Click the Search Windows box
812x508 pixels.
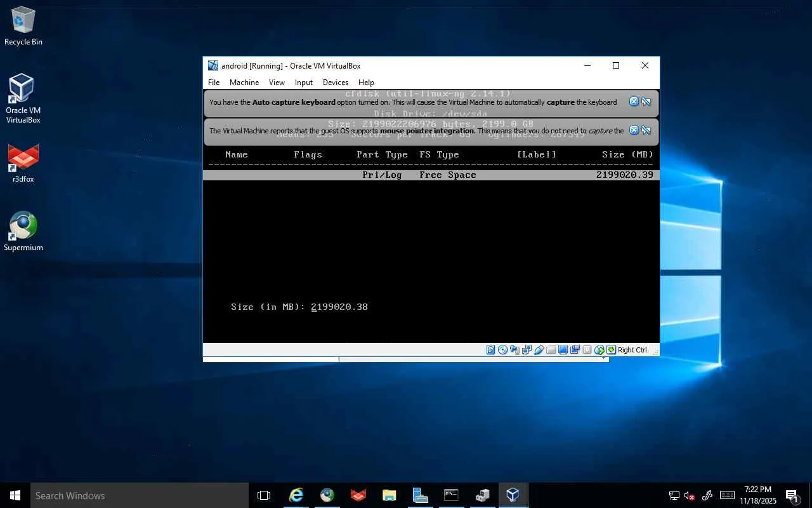(140, 495)
